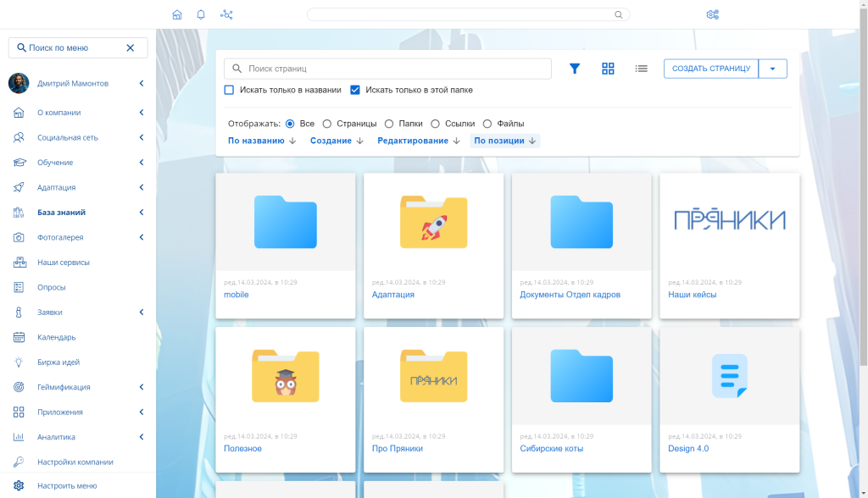Uncheck 'Искать только в этой папке' checkbox
868x498 pixels.
point(355,90)
